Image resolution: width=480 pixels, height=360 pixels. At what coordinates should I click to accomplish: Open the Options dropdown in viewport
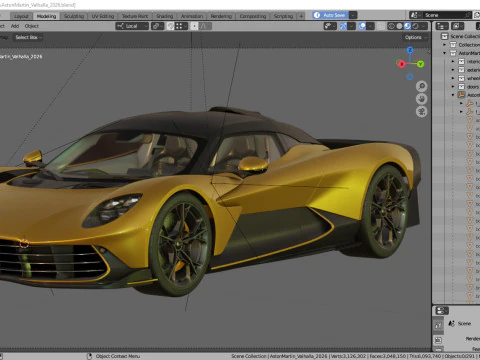[x=415, y=37]
